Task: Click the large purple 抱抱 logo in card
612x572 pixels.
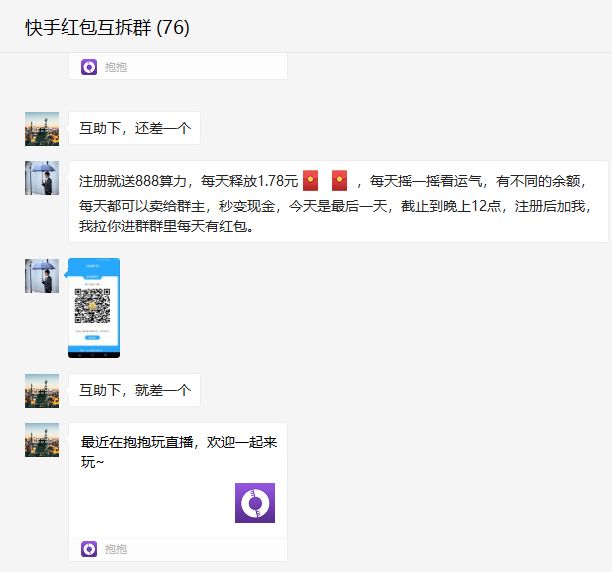Action: (x=255, y=503)
